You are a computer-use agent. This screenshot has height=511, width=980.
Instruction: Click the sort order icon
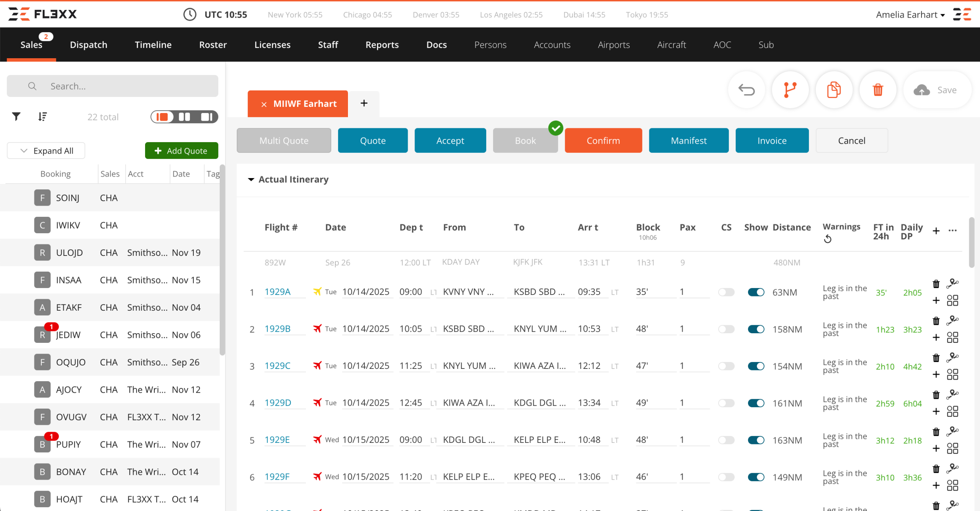(42, 116)
